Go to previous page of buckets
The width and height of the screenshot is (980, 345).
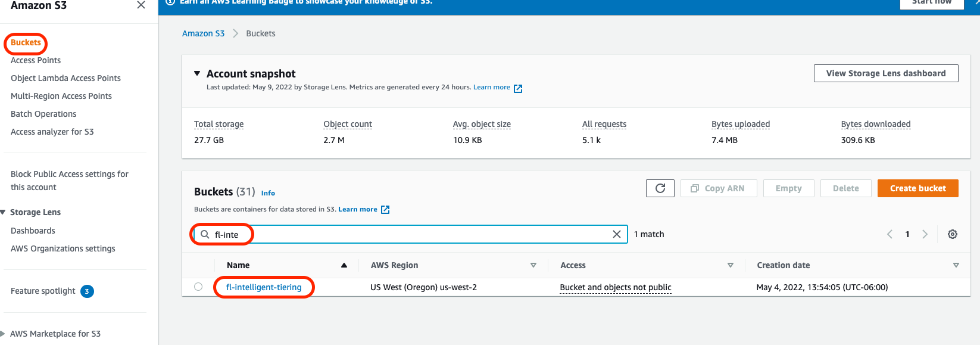coord(890,234)
